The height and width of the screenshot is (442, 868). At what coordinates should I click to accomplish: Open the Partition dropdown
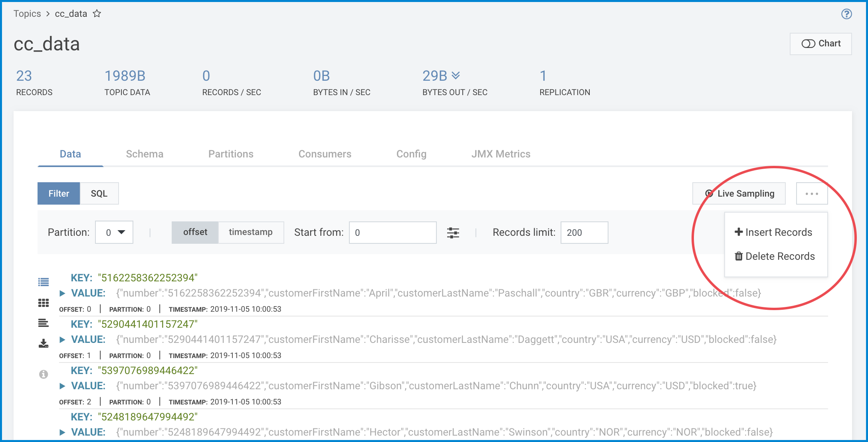(114, 232)
